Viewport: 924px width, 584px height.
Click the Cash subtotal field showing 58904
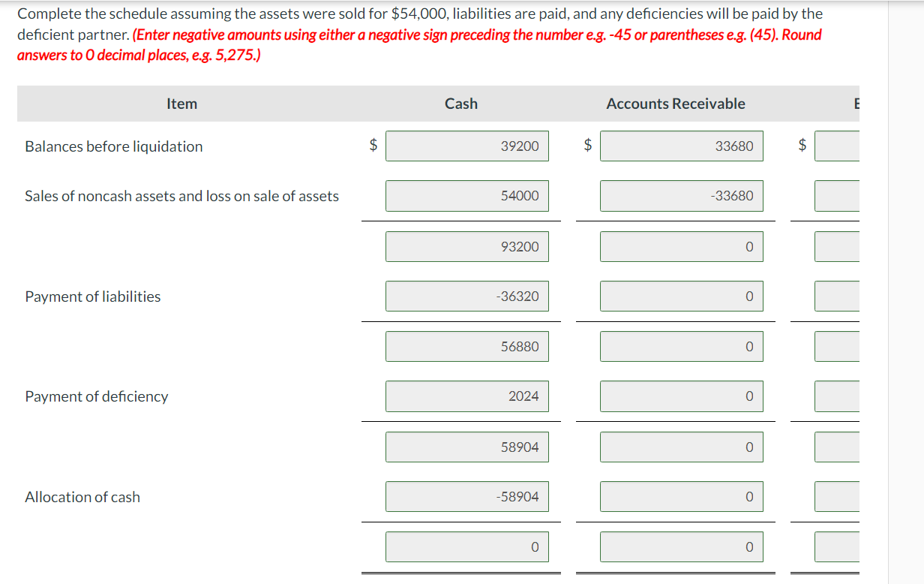pyautogui.click(x=466, y=447)
